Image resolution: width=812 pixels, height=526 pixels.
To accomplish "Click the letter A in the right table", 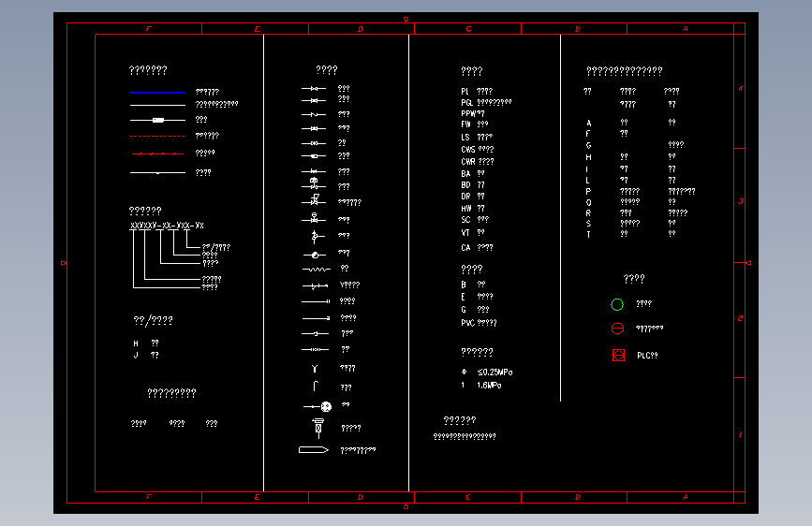I will (x=588, y=124).
